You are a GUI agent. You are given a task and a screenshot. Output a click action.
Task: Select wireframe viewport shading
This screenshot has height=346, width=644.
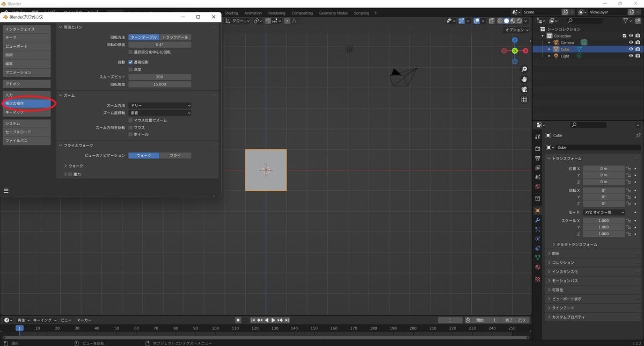click(500, 21)
